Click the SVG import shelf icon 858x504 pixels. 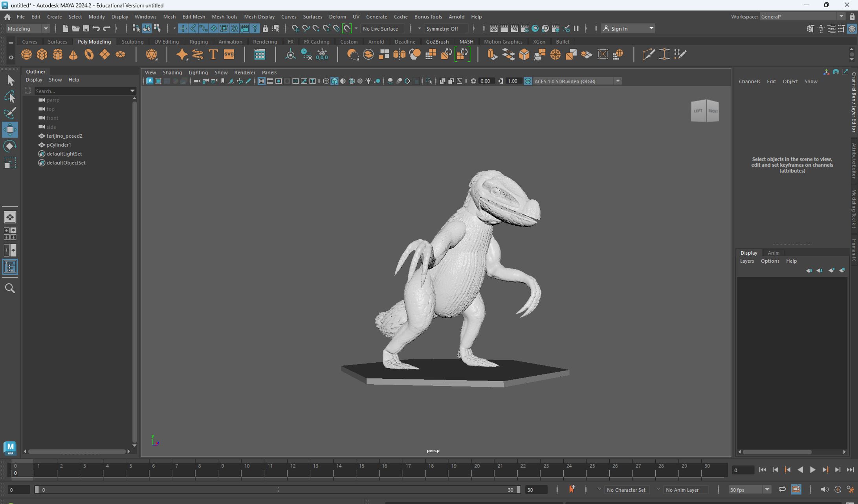(229, 55)
